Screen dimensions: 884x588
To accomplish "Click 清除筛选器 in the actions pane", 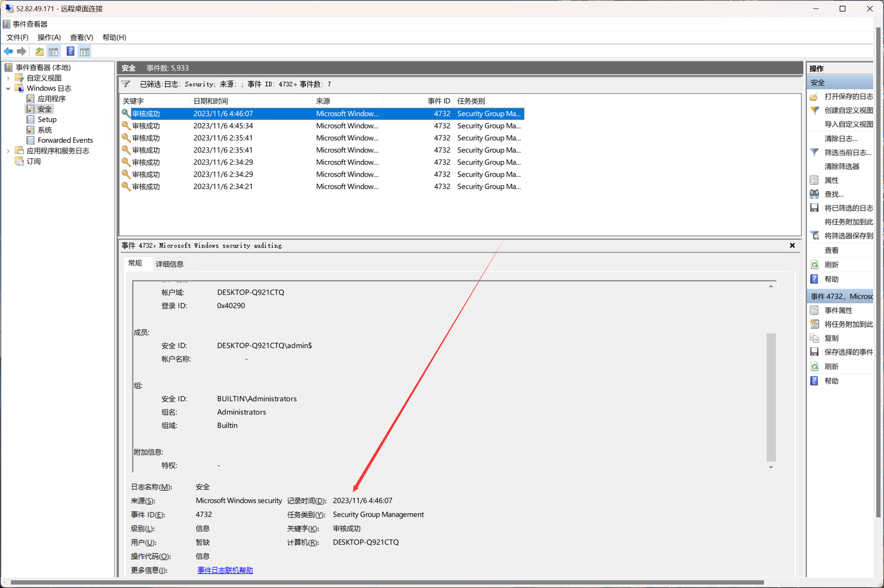I will coord(842,166).
